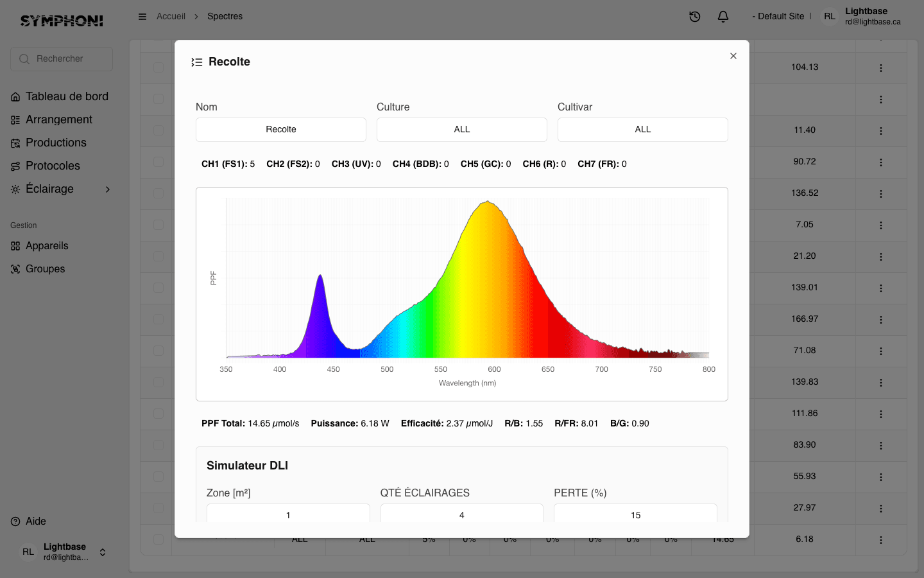Image resolution: width=924 pixels, height=578 pixels.
Task: Click the Appareils grid icon
Action: (15, 246)
